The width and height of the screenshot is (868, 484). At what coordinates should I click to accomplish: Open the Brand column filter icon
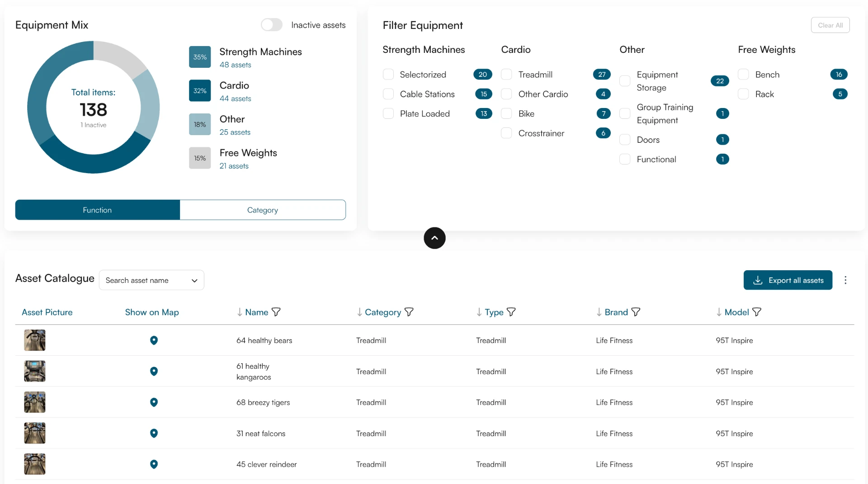(x=635, y=312)
